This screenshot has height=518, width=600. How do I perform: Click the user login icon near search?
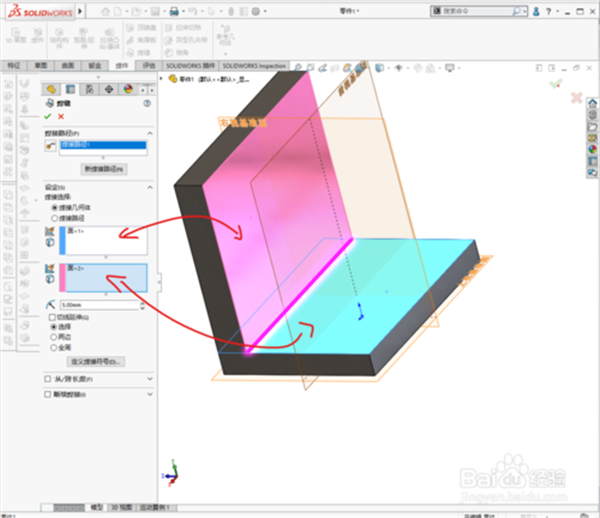tap(536, 11)
